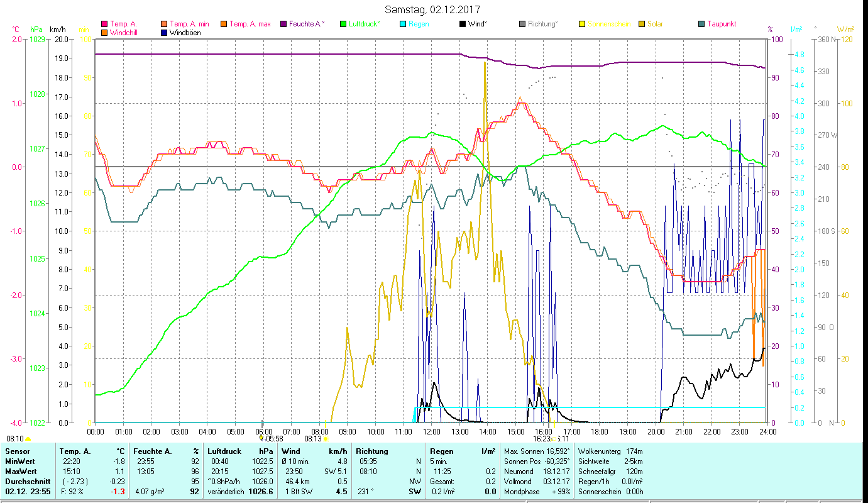Click the "02.12. 23:55" timestamp row label
This screenshot has width=868, height=503.
[28, 492]
